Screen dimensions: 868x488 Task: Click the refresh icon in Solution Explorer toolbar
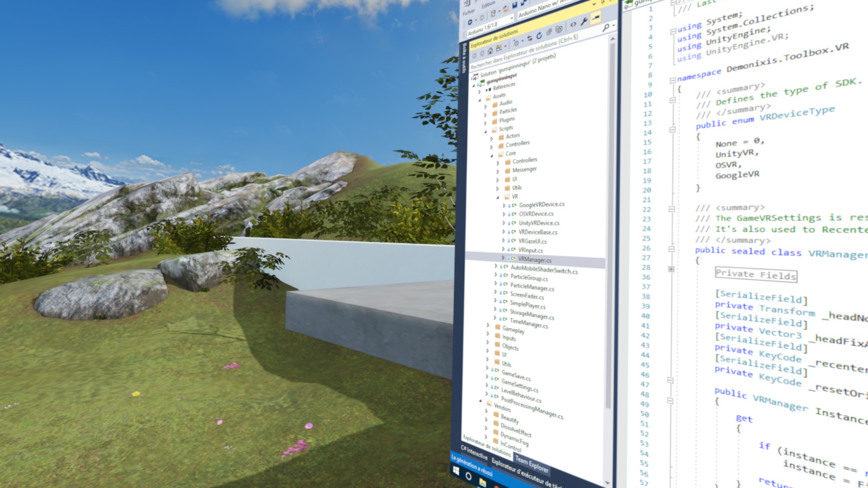pyautogui.click(x=539, y=36)
